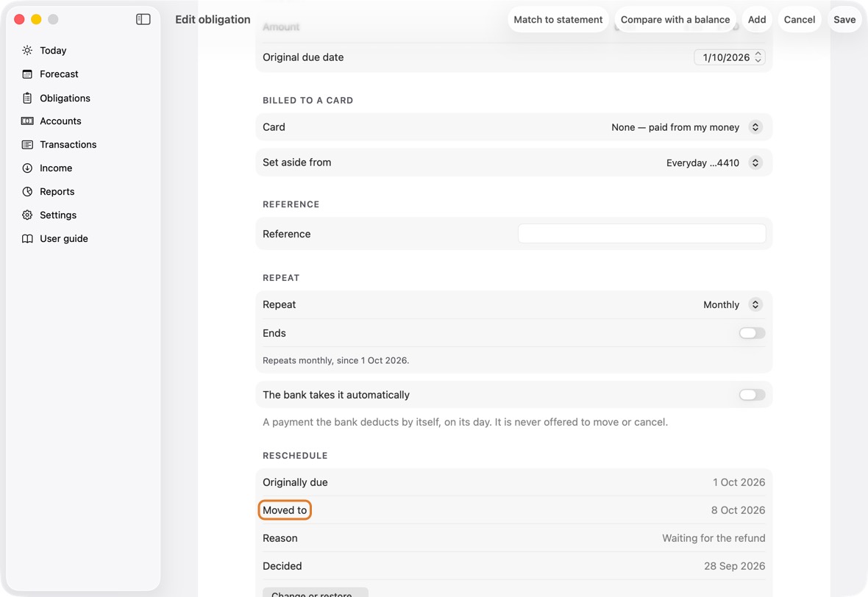The image size is (868, 597).
Task: Click the Today sun icon
Action: [27, 50]
